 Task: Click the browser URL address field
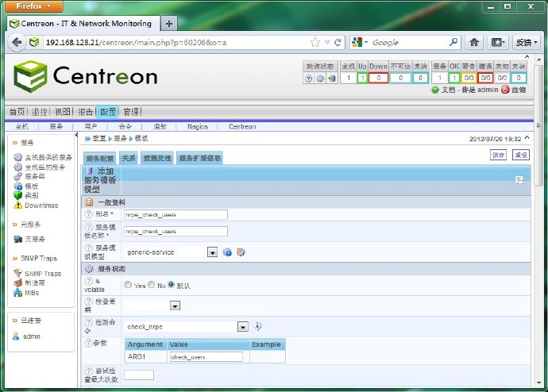click(x=175, y=42)
